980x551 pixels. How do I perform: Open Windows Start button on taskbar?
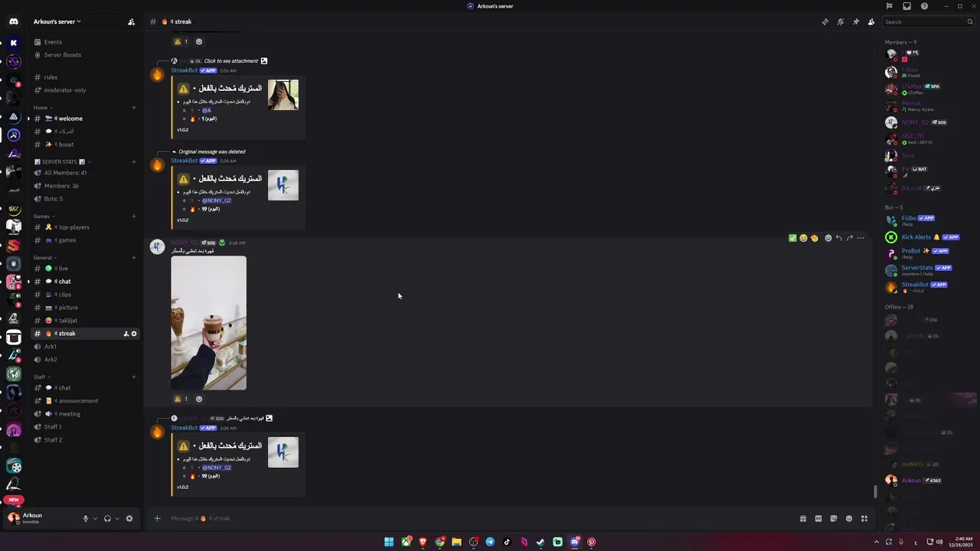(389, 542)
